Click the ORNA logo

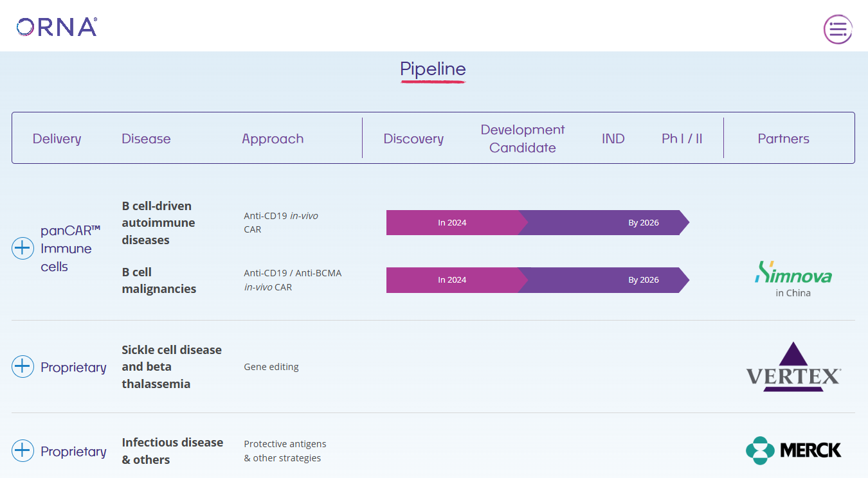pyautogui.click(x=57, y=27)
